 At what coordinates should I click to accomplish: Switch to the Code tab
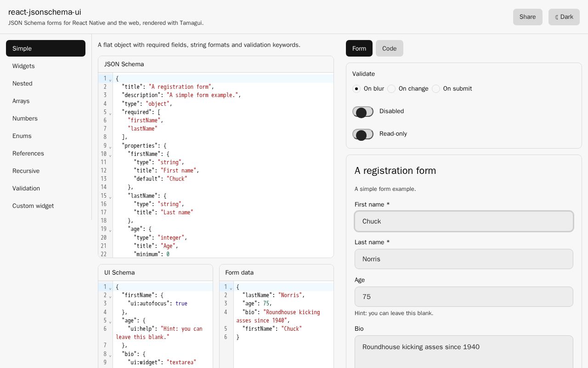click(x=389, y=48)
